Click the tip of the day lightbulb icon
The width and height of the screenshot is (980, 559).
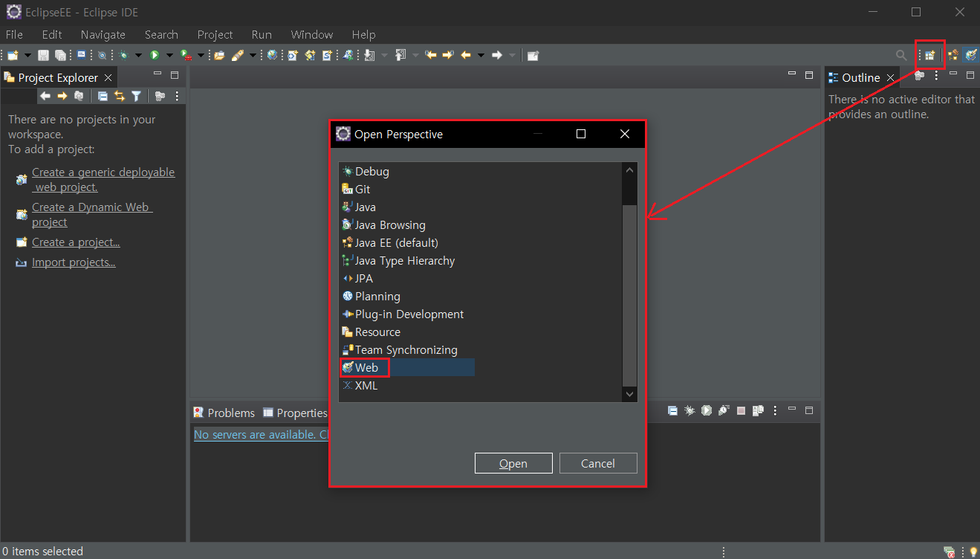tap(973, 552)
